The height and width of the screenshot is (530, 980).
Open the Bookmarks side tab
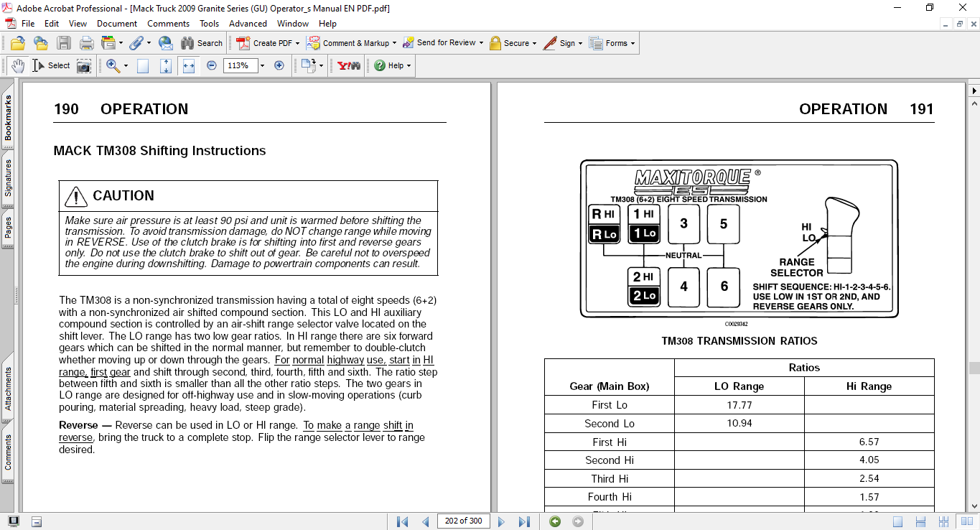coord(8,118)
